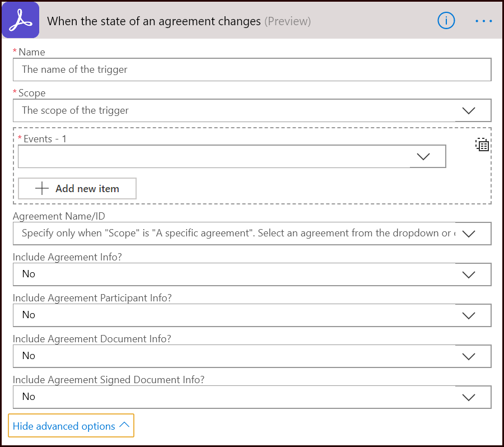Open 'The scope of the trigger' dropdown
The height and width of the screenshot is (447, 504).
(235, 111)
